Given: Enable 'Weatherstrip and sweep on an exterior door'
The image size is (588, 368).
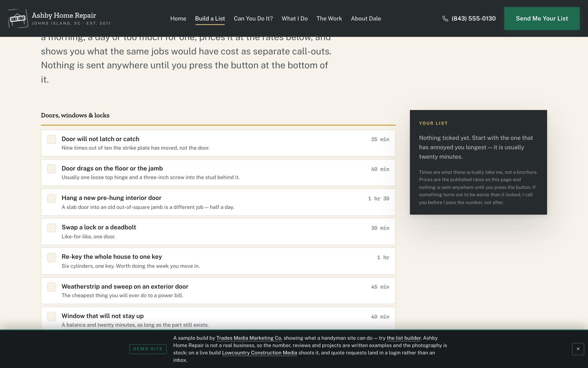Looking at the screenshot, I should [51, 287].
